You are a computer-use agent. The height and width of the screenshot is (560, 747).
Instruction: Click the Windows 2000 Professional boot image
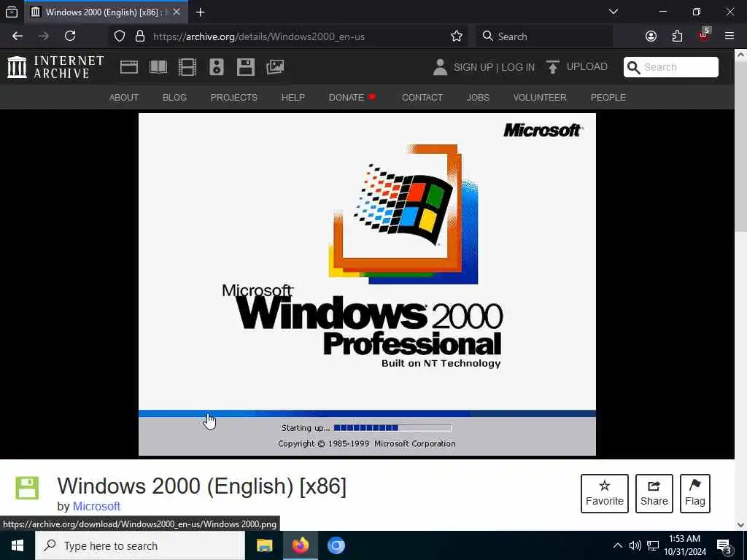[x=367, y=284]
